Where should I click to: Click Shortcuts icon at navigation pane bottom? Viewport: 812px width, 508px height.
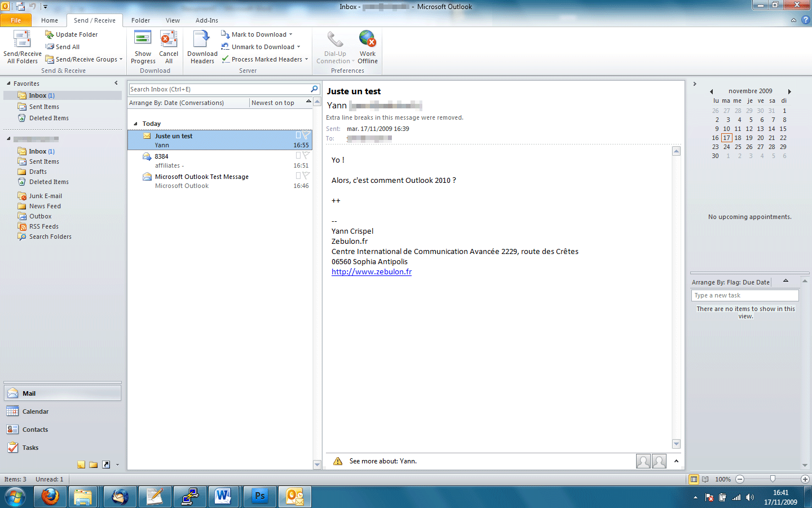click(106, 465)
